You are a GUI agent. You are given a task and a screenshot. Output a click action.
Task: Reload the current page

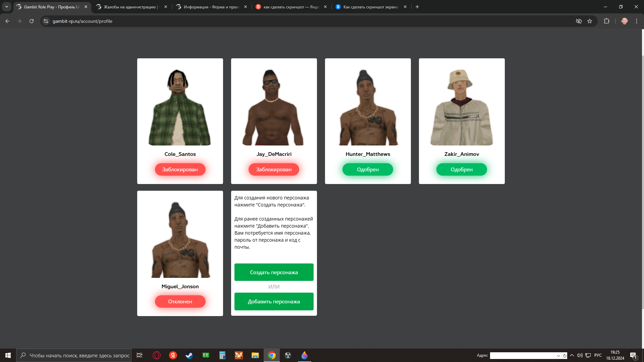click(x=32, y=21)
